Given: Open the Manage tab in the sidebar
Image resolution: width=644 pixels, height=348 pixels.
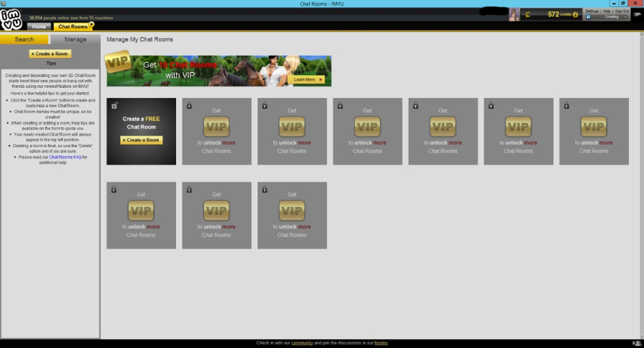Looking at the screenshot, I should click(75, 39).
